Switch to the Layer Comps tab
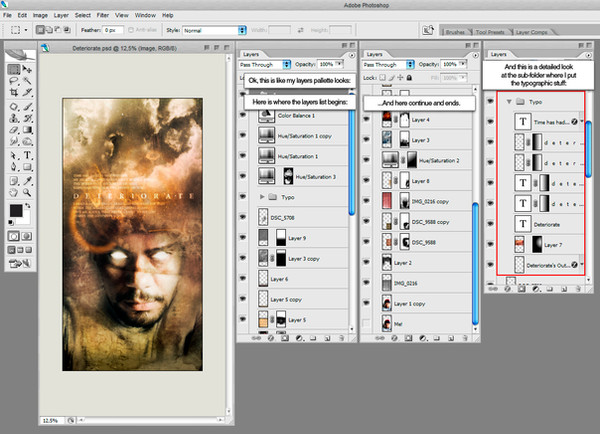 (x=532, y=32)
